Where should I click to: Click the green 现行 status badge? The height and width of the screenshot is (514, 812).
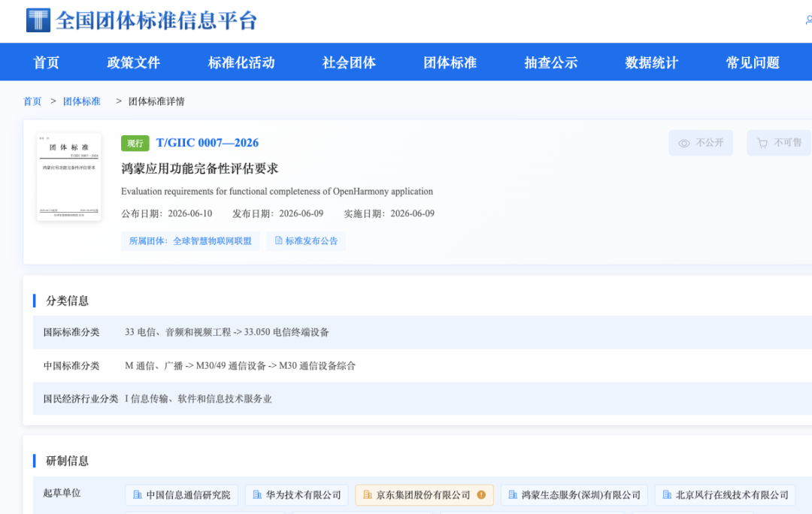pos(135,144)
